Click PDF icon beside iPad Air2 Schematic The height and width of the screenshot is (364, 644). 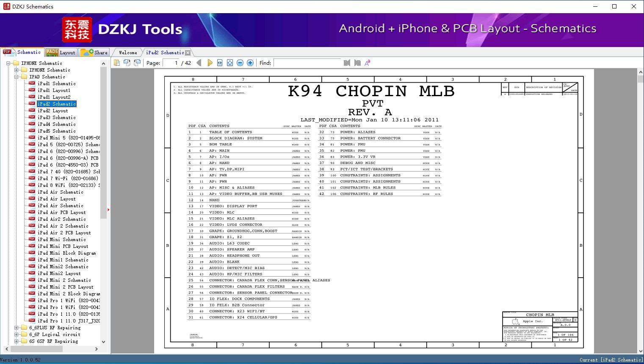[x=32, y=219]
